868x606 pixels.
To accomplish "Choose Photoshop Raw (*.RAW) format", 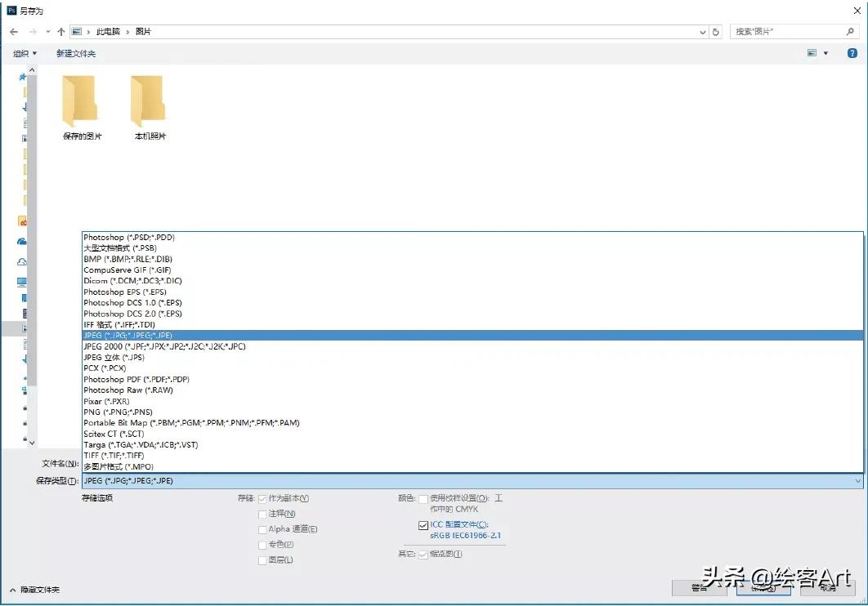I will coord(472,390).
